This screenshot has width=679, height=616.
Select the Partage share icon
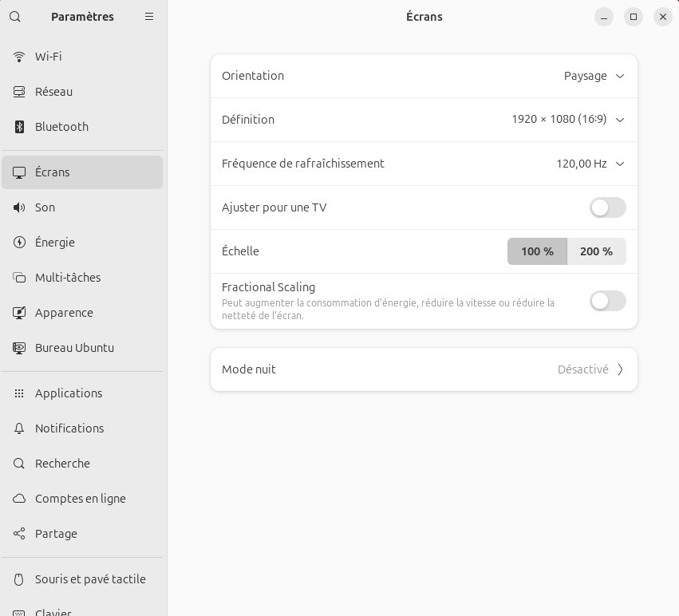pyautogui.click(x=20, y=534)
